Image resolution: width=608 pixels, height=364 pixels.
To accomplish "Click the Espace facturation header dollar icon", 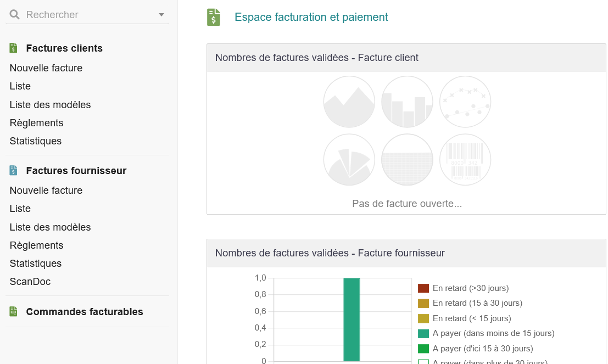I will (x=214, y=17).
